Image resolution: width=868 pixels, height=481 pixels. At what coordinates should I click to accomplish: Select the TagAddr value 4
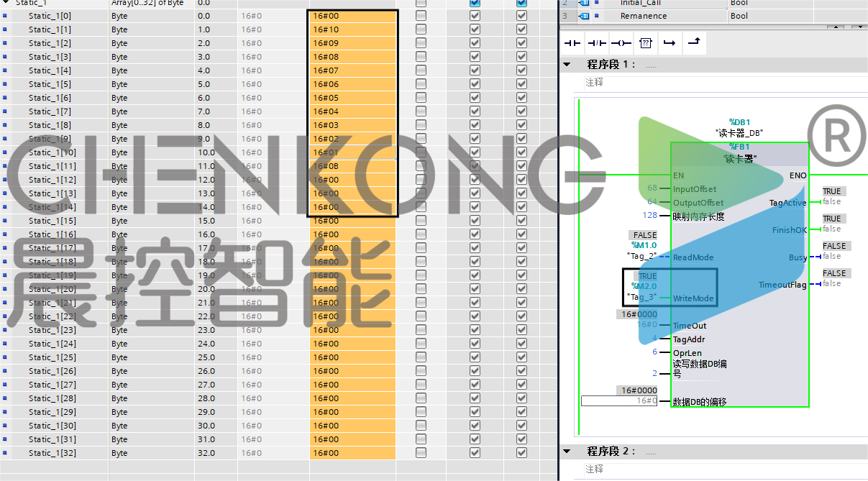pyautogui.click(x=655, y=339)
